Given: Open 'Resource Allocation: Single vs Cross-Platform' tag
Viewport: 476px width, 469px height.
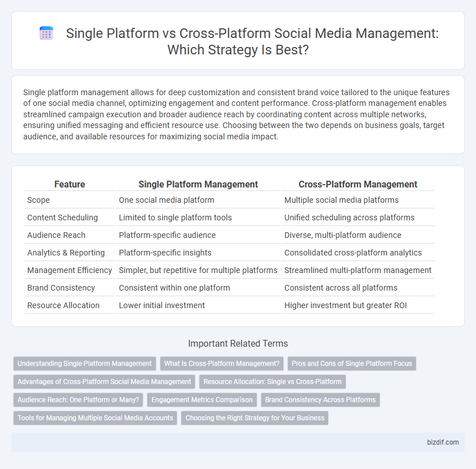Looking at the screenshot, I should (273, 382).
